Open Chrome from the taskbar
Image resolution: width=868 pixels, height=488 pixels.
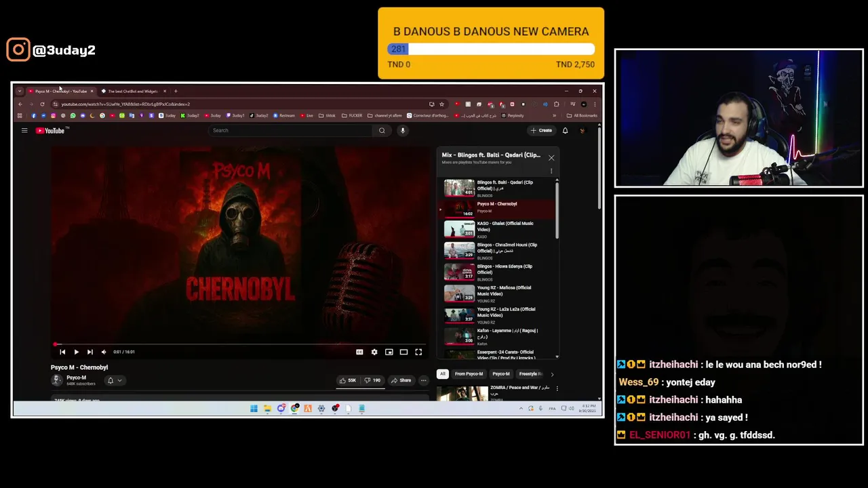(294, 409)
